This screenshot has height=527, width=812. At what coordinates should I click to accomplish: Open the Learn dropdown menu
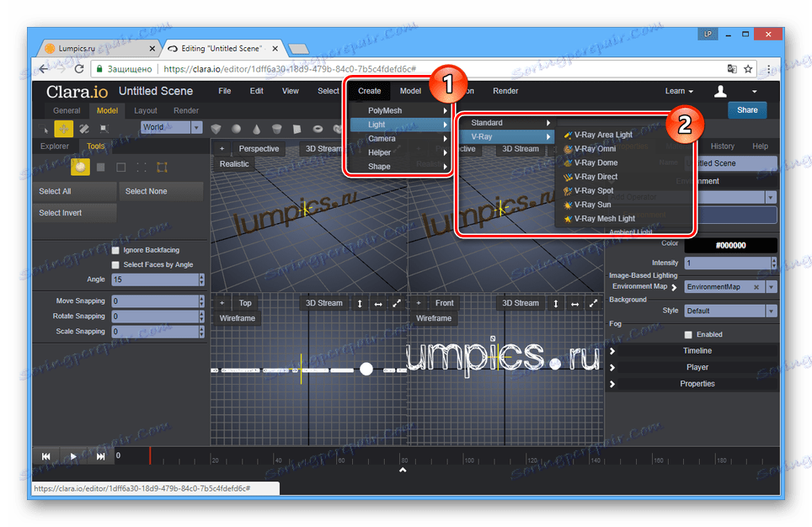[679, 91]
